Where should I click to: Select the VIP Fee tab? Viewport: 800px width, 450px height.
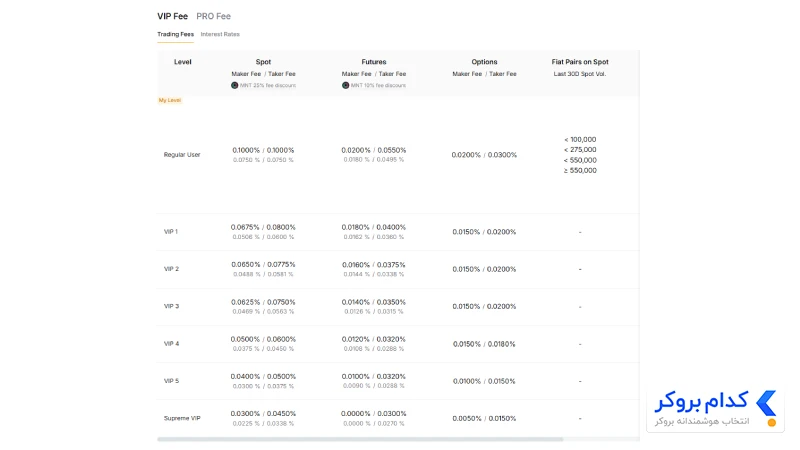tap(172, 16)
